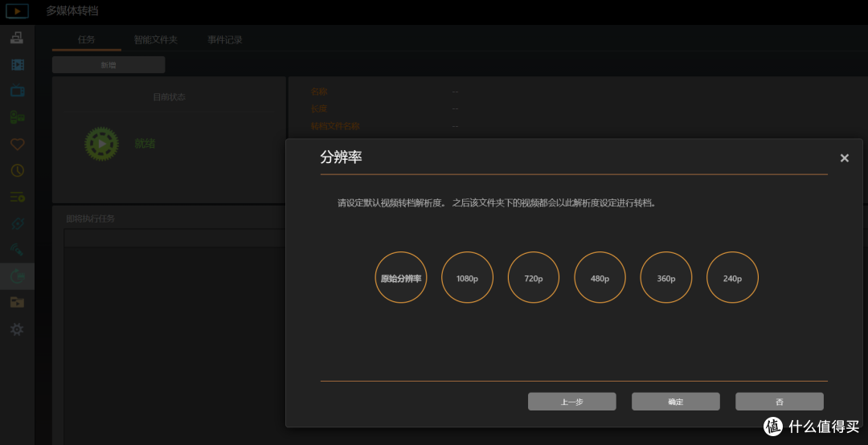Pick the 240p resolution option

click(732, 278)
